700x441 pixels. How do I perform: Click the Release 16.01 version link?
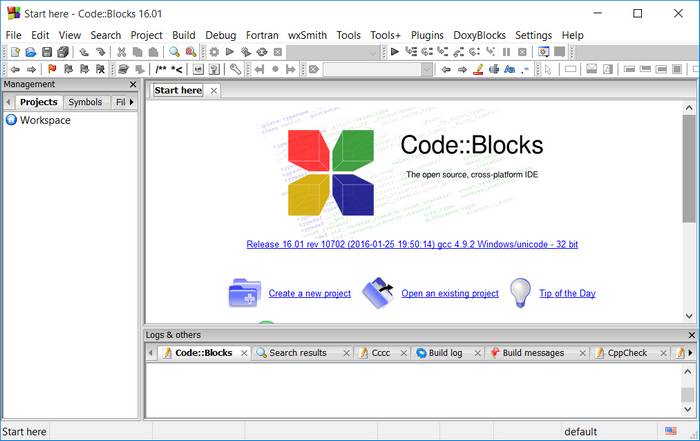[412, 245]
